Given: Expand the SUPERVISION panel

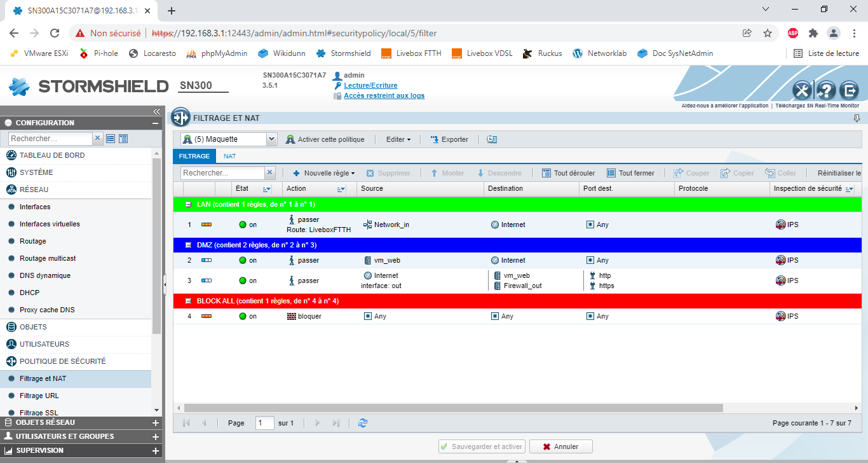Looking at the screenshot, I should [156, 450].
